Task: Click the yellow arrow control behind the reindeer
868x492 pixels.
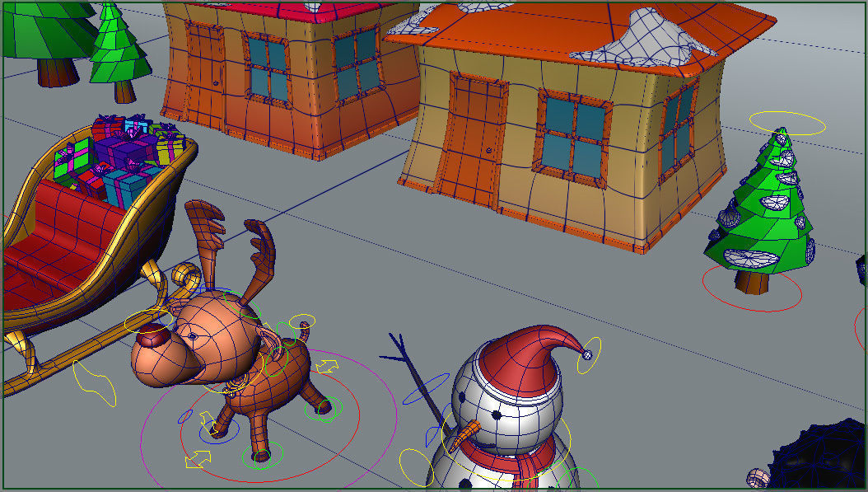Action: 327,366
